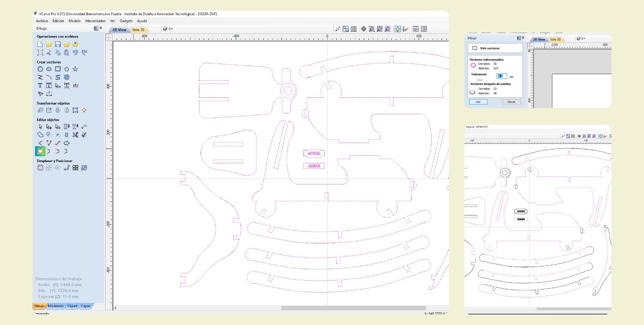Open the Set job size icon under file operations

click(40, 52)
